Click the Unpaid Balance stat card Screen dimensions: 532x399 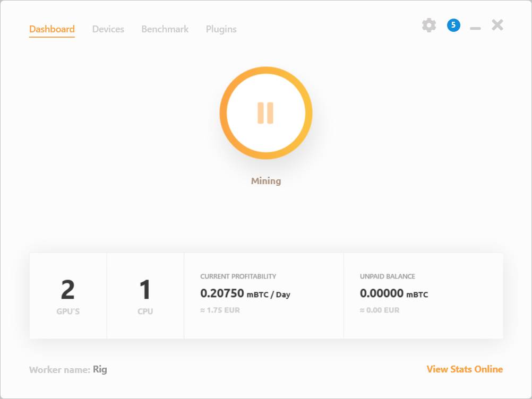click(423, 294)
